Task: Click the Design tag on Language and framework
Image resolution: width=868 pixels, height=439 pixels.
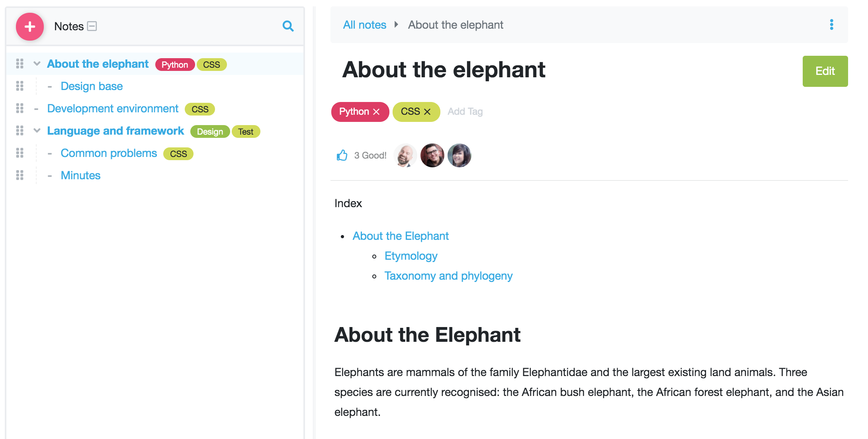Action: click(210, 131)
